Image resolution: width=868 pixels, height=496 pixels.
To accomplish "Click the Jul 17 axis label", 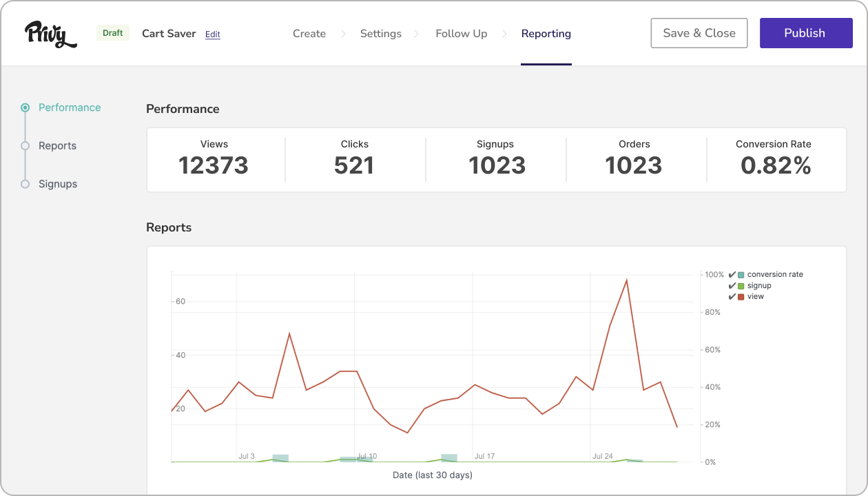I will 485,456.
